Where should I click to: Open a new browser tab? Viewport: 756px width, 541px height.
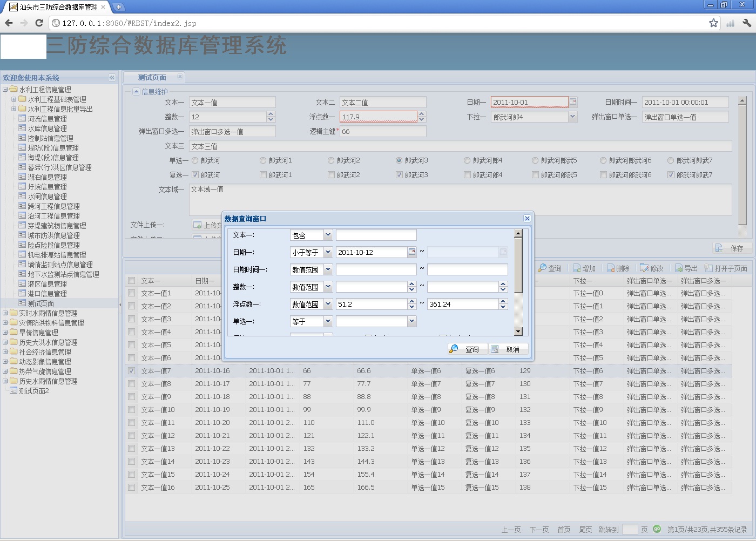[x=119, y=7]
